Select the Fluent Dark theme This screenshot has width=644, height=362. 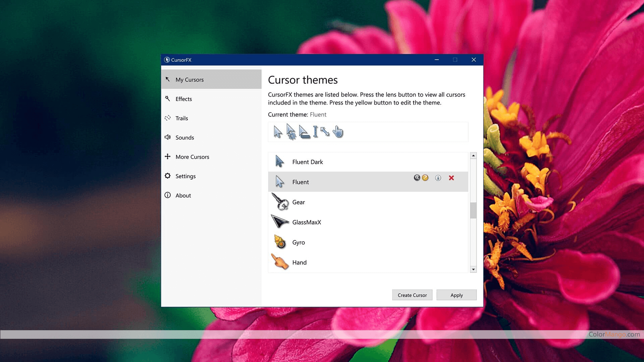pos(368,162)
